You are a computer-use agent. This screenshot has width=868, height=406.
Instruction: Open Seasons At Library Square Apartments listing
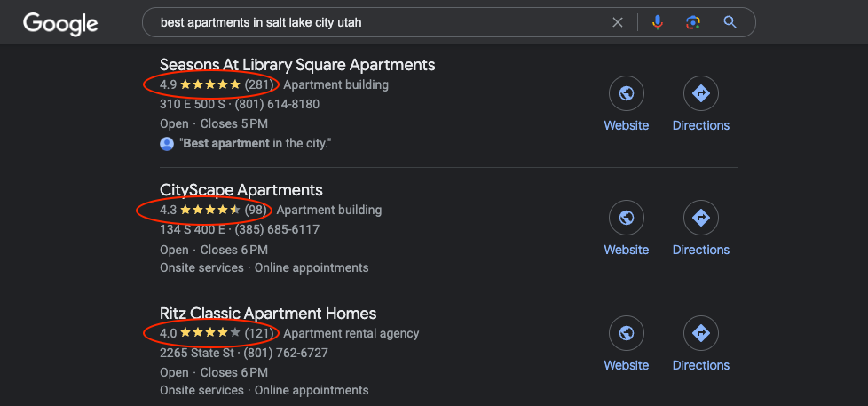click(297, 65)
